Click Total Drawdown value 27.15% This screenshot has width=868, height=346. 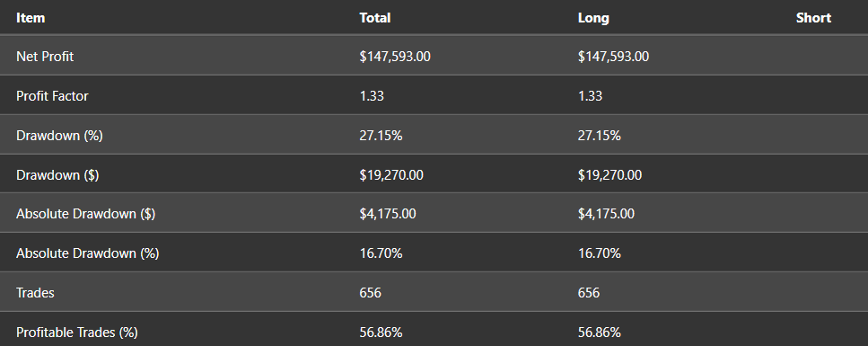(x=381, y=136)
